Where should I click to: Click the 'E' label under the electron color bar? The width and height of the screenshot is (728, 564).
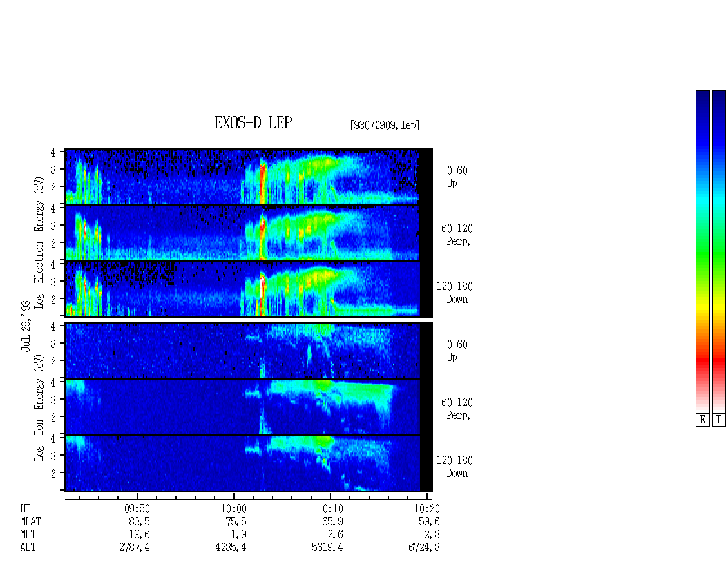click(x=702, y=420)
